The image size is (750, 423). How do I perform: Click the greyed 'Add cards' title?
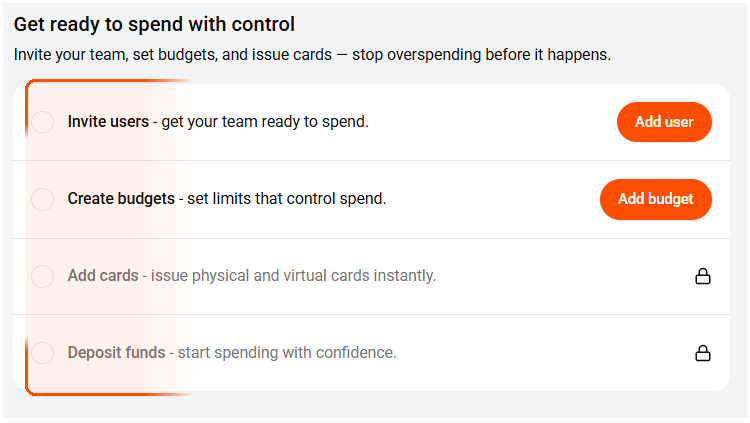pyautogui.click(x=103, y=276)
